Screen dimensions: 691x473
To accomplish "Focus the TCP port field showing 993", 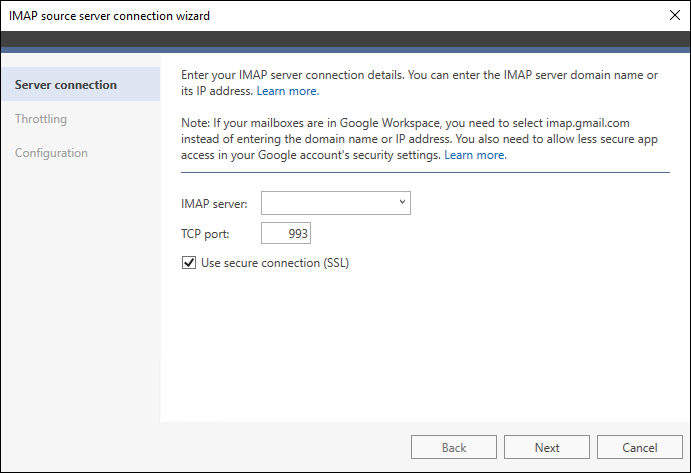I will [286, 233].
